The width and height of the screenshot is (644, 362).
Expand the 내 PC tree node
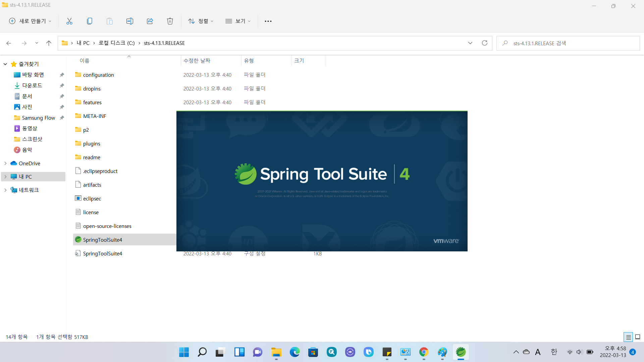[5, 177]
